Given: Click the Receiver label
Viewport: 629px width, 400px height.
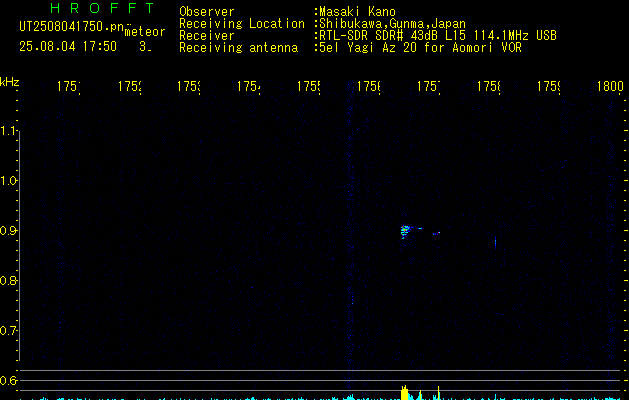Looking at the screenshot, I should pos(207,36).
